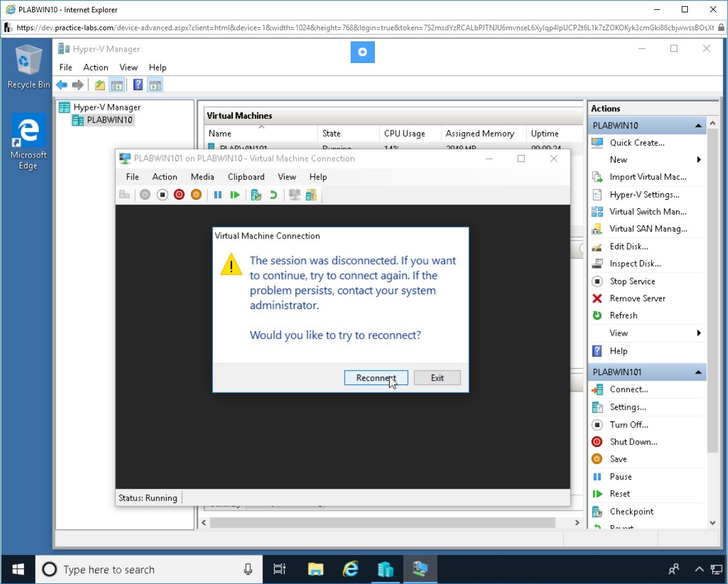This screenshot has height=584, width=728.
Task: Click Import Virtual Machine in Actions pane
Action: [x=647, y=177]
